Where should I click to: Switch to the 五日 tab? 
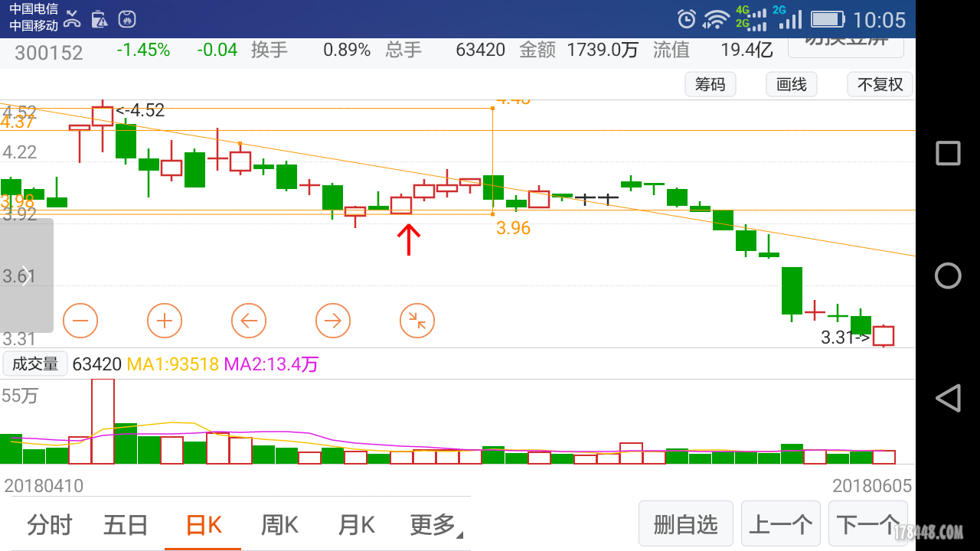[126, 525]
